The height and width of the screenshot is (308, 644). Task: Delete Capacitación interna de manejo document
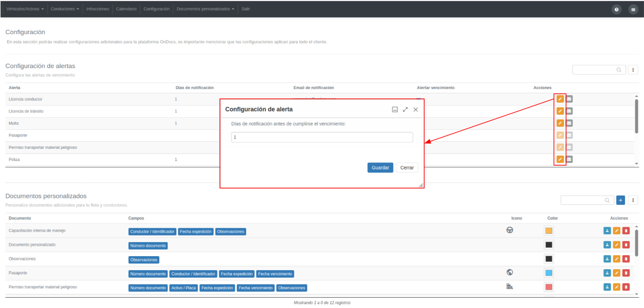tap(626, 231)
